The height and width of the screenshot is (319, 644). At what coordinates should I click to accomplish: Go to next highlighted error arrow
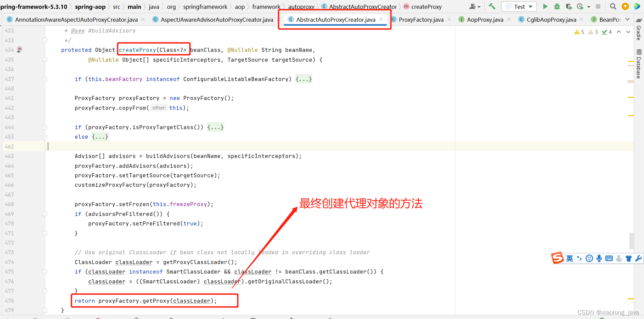(x=628, y=32)
